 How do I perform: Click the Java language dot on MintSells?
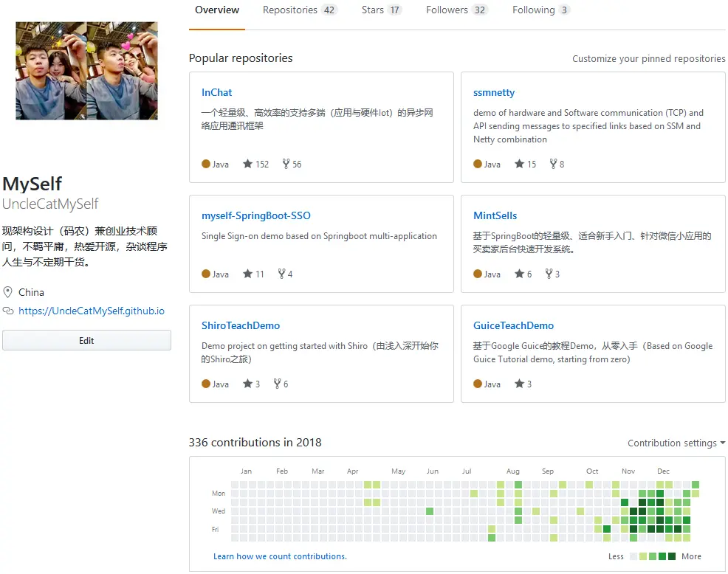(477, 274)
